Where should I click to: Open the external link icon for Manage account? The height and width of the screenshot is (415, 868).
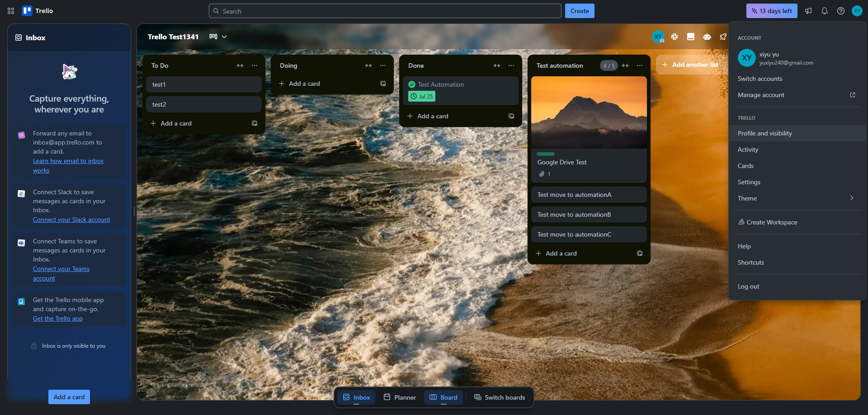(853, 95)
